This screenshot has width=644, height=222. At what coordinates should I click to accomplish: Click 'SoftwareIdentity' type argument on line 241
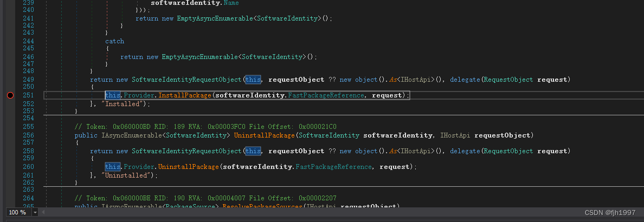[287, 18]
